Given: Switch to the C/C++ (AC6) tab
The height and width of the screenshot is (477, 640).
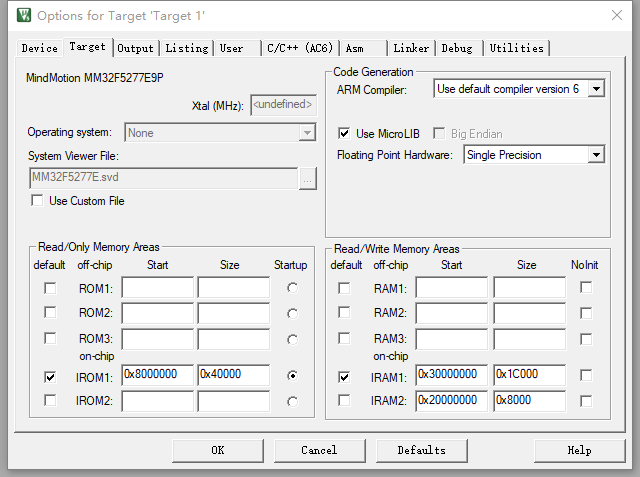Looking at the screenshot, I should [300, 48].
